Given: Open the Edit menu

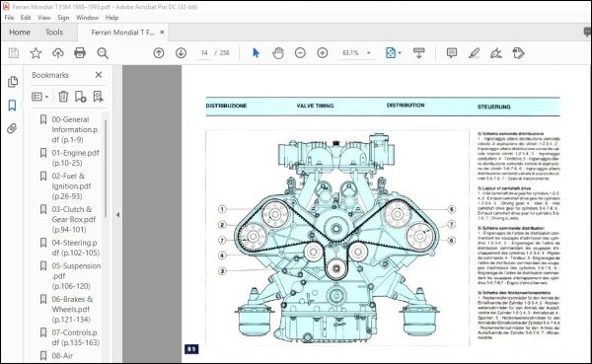Looking at the screenshot, I should point(26,18).
